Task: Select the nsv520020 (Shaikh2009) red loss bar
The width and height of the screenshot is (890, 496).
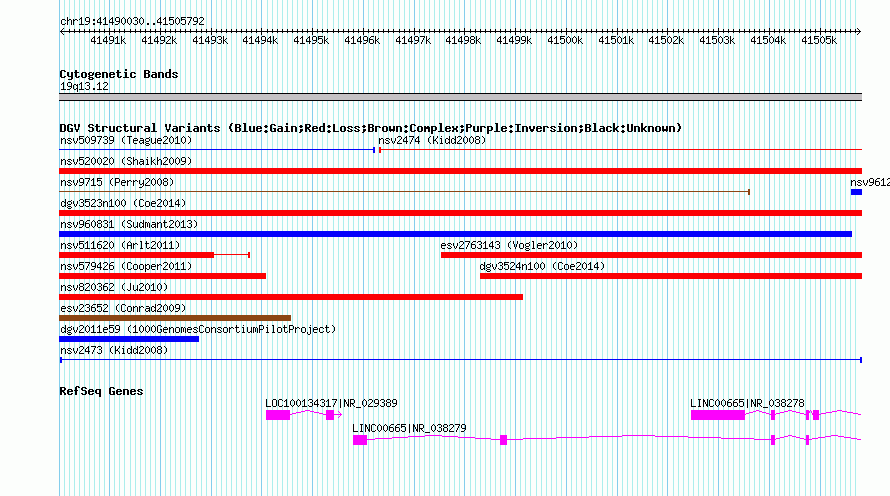Action: [460, 171]
